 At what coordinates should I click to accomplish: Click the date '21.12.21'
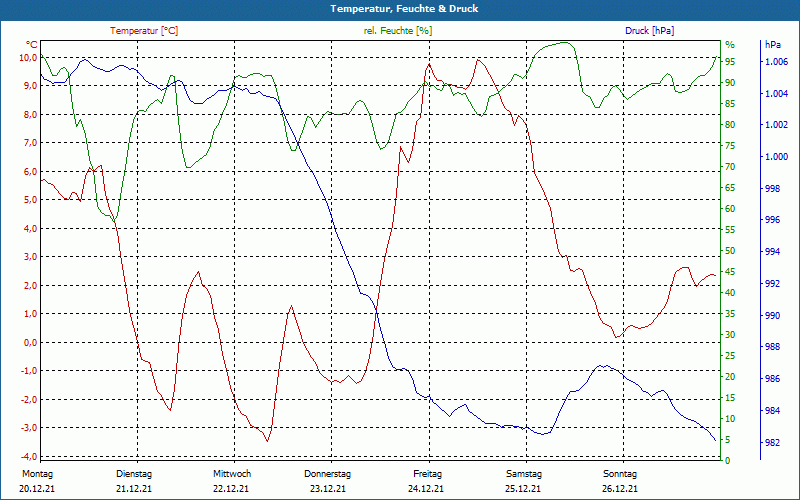[x=134, y=489]
